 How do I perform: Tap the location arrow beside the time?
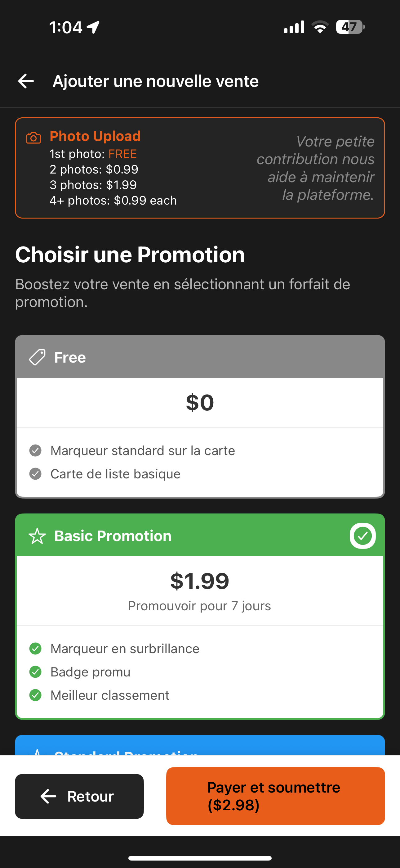pyautogui.click(x=93, y=27)
